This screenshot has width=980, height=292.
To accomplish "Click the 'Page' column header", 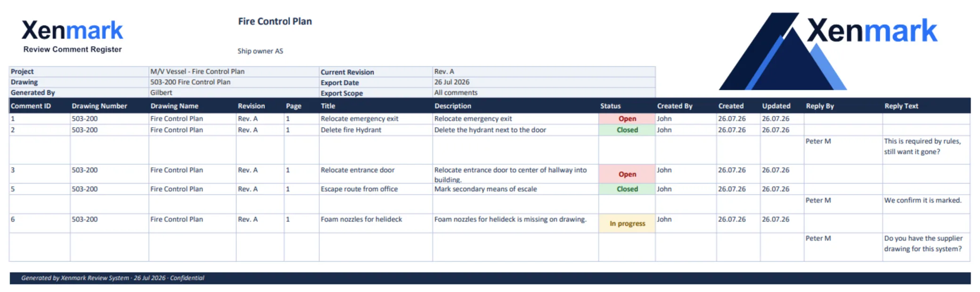I will [294, 106].
